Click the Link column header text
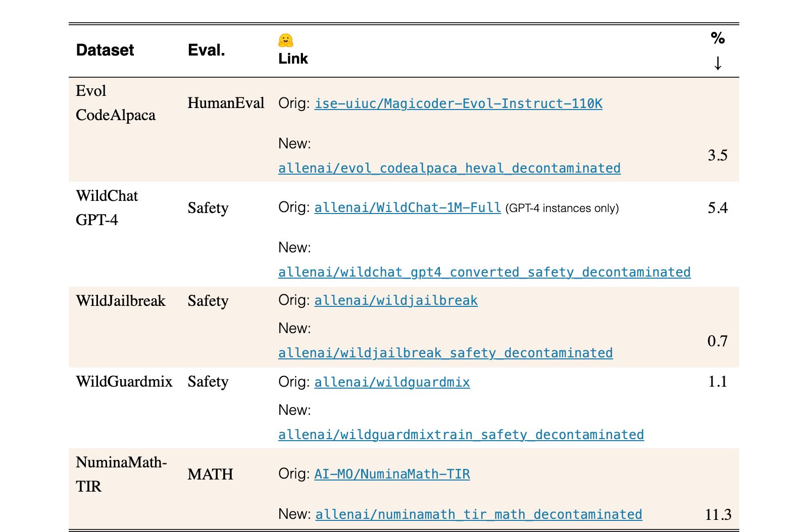This screenshot has height=532, width=808. (x=293, y=59)
